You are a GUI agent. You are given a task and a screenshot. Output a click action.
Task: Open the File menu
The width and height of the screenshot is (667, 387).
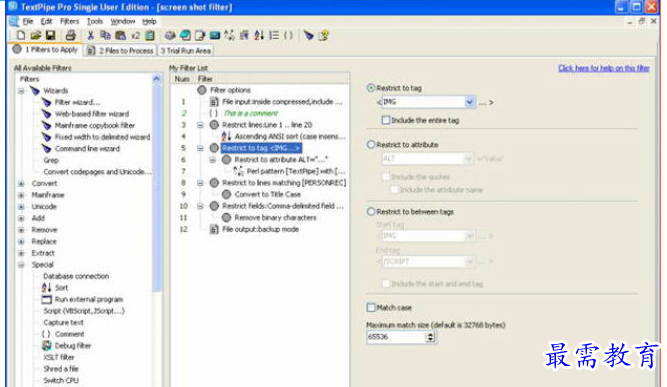click(28, 21)
